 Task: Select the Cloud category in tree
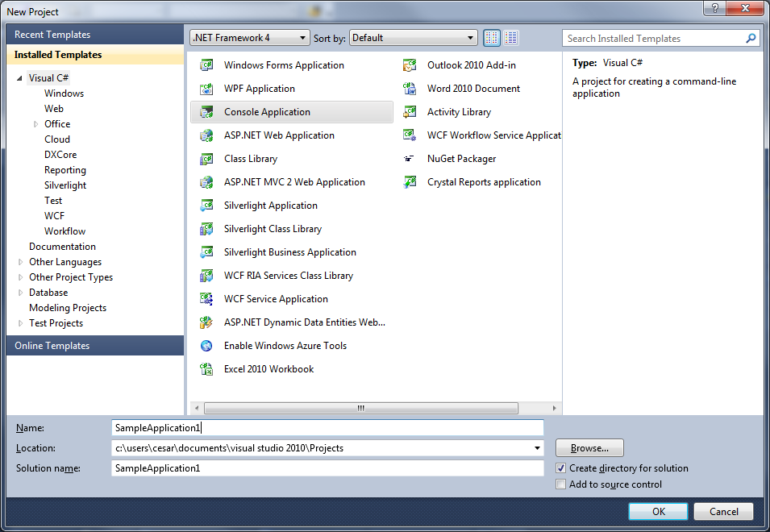pos(57,139)
